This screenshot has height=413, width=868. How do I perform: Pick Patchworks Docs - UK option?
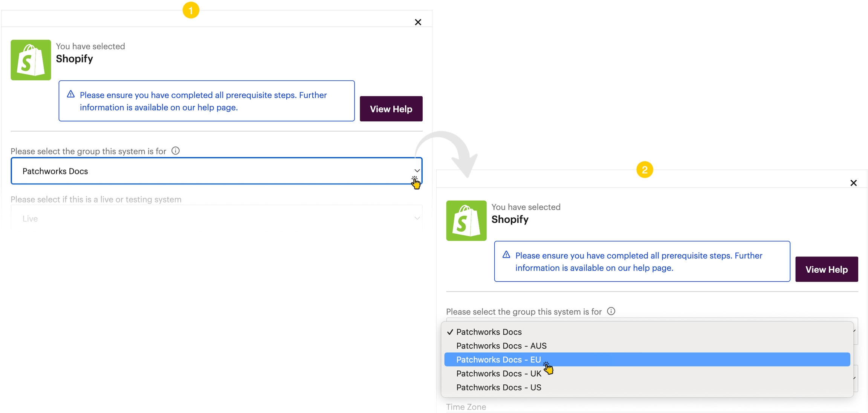[x=498, y=373]
